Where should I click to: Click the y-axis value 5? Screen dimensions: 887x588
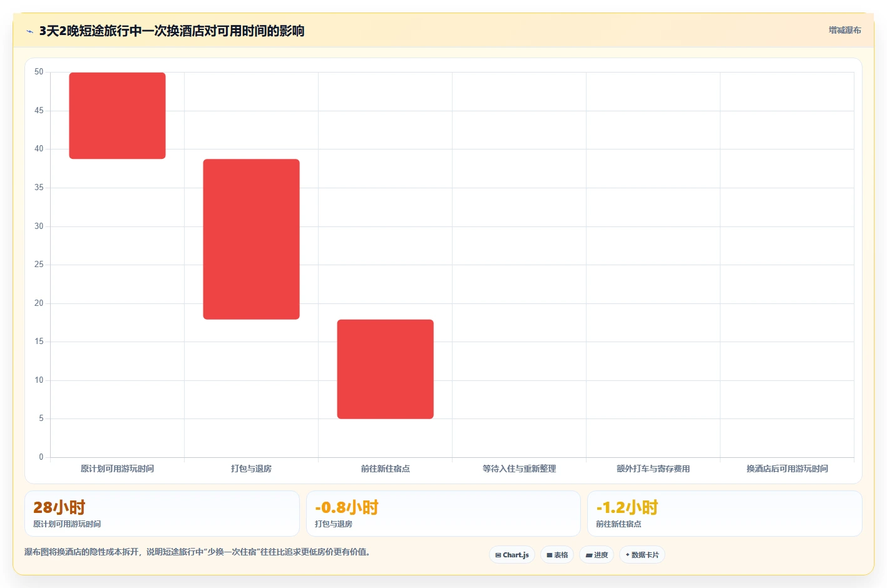(41, 418)
